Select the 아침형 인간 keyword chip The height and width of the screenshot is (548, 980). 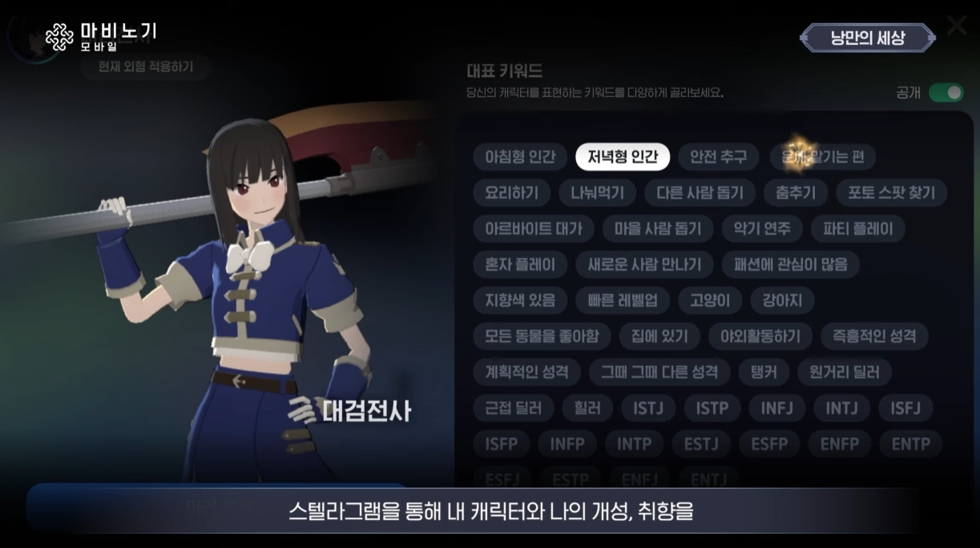[520, 156]
